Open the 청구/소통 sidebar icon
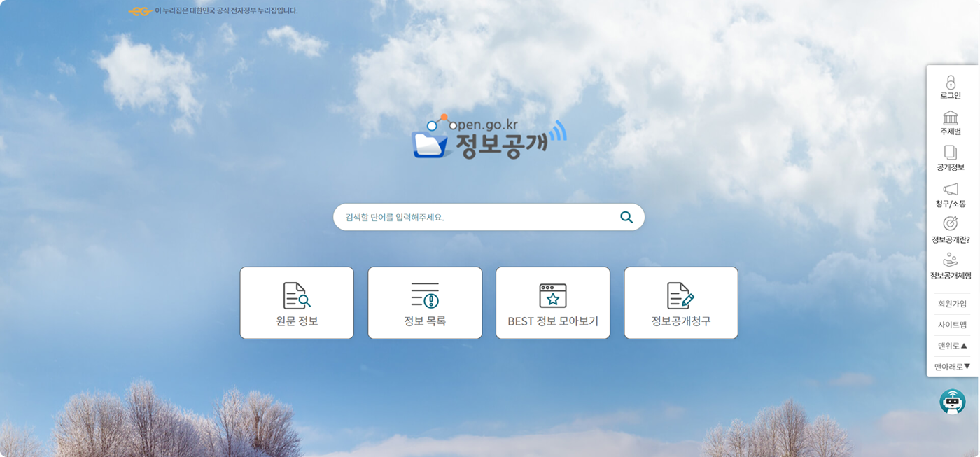This screenshot has height=457, width=980. [x=952, y=195]
